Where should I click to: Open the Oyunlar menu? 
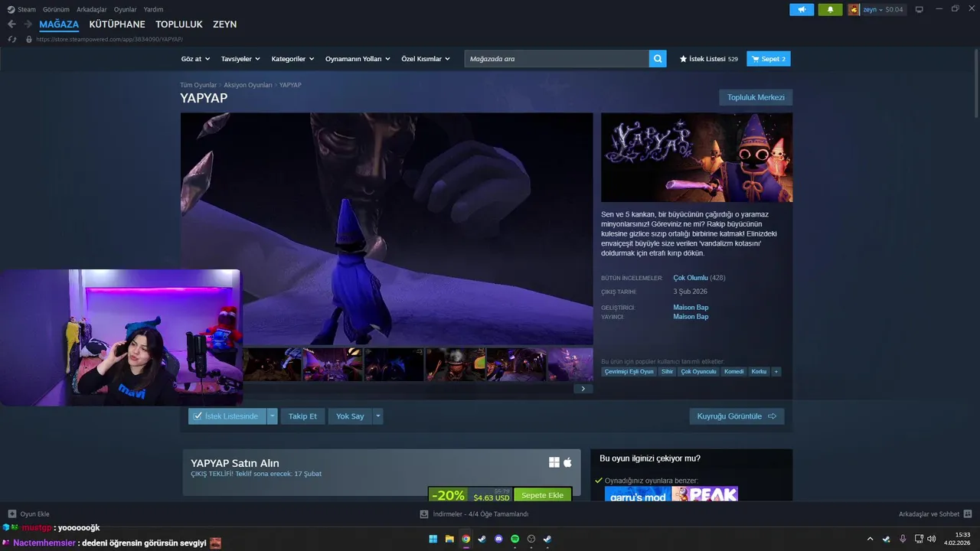click(x=126, y=9)
